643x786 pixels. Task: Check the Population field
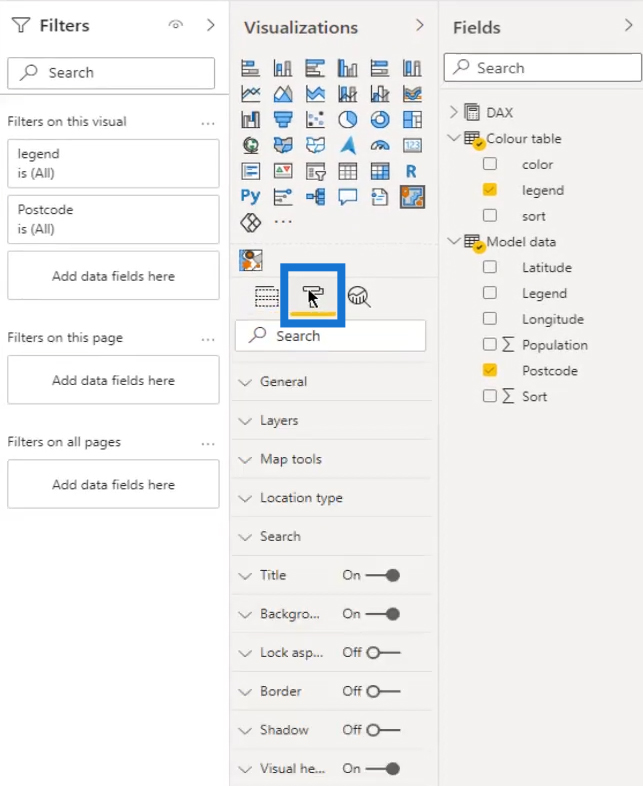(490, 344)
